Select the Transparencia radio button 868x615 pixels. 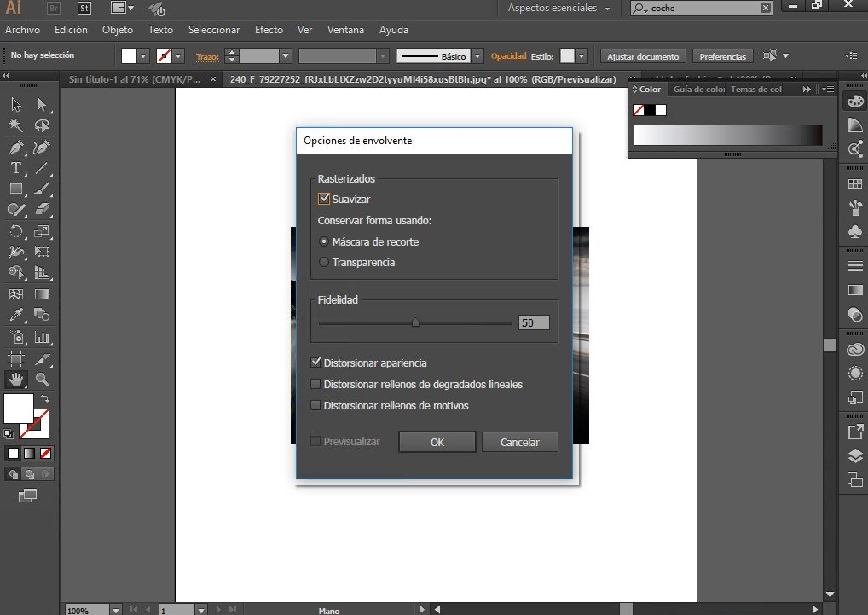click(324, 262)
